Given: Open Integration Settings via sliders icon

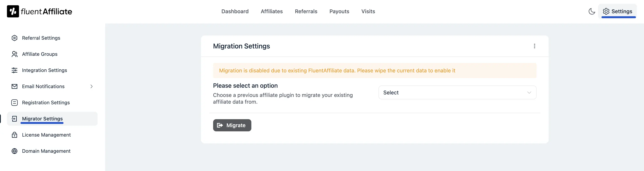Looking at the screenshot, I should 14,70.
